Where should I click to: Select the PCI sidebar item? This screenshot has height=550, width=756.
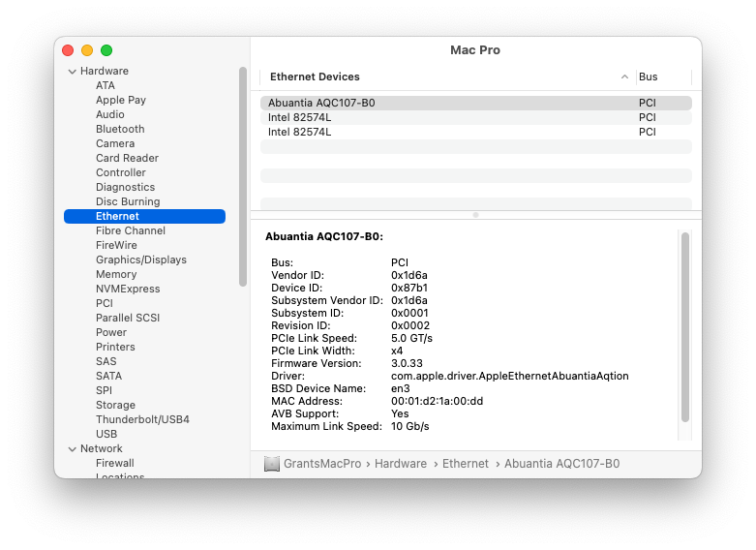click(x=105, y=303)
